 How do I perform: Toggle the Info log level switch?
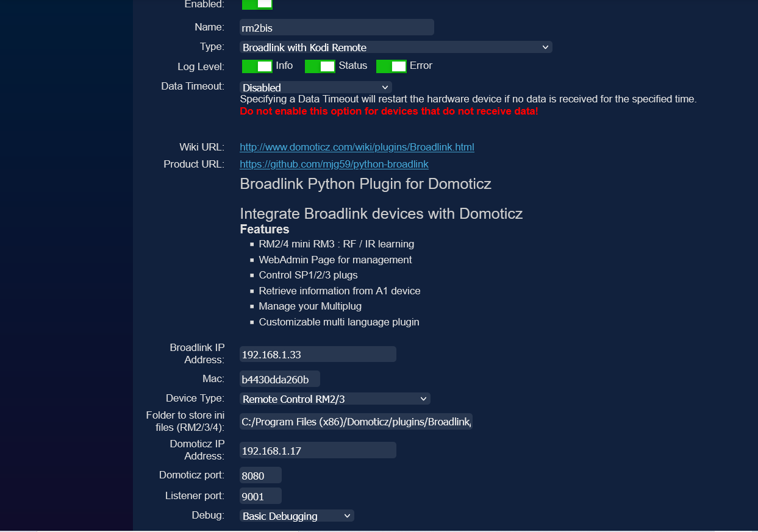[x=257, y=66]
